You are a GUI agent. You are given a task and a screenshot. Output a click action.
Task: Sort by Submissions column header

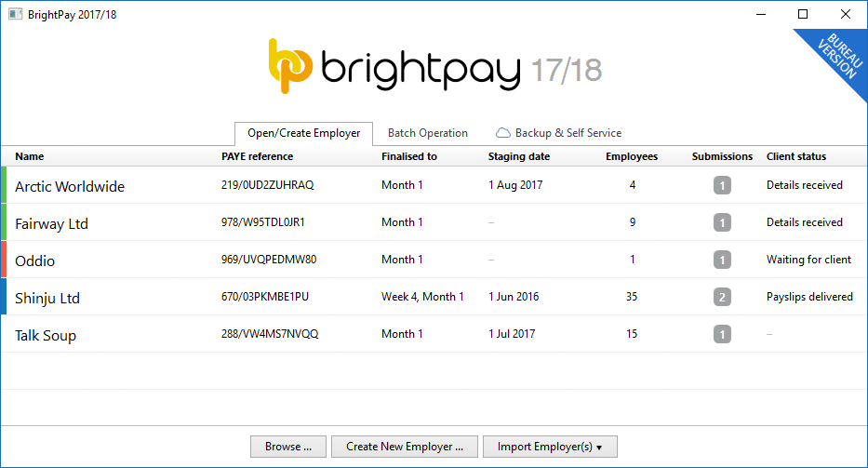pos(722,156)
